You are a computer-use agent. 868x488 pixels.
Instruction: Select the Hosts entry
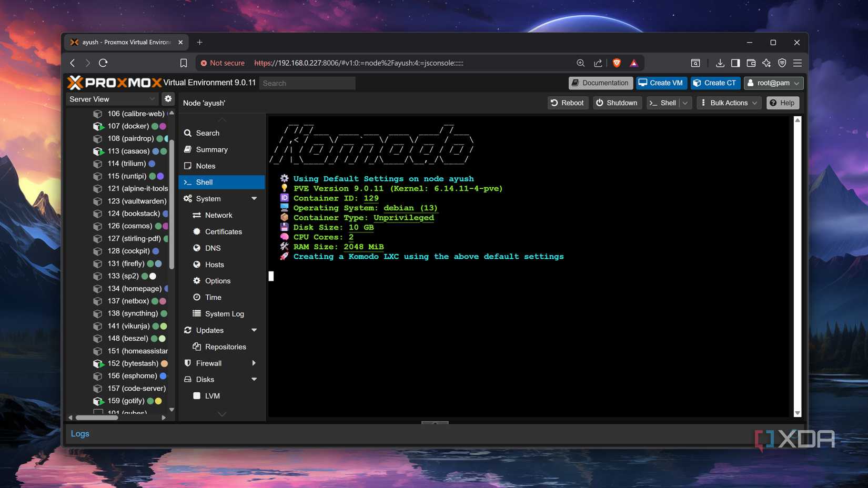[x=214, y=265]
